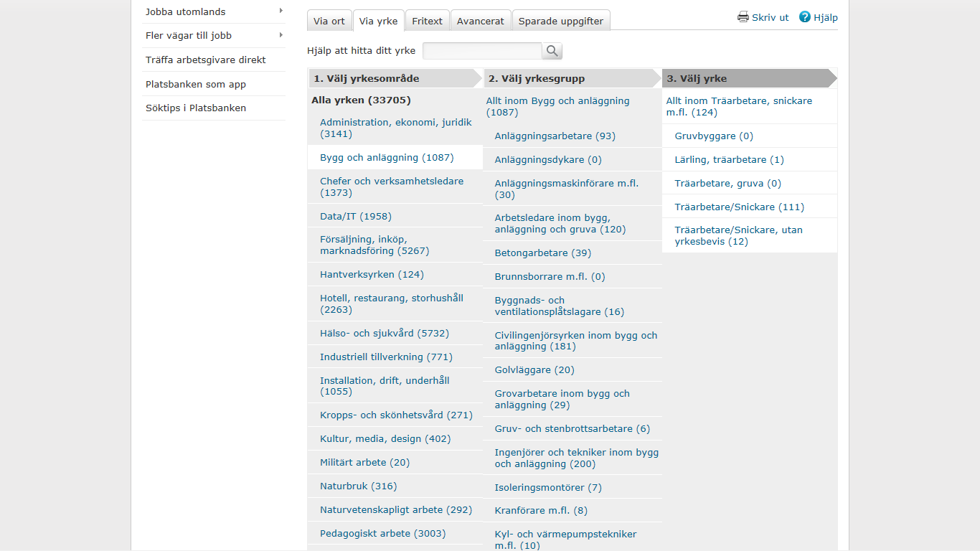Expand the Fler vägar till jobb arrow
980x551 pixels.
[281, 34]
